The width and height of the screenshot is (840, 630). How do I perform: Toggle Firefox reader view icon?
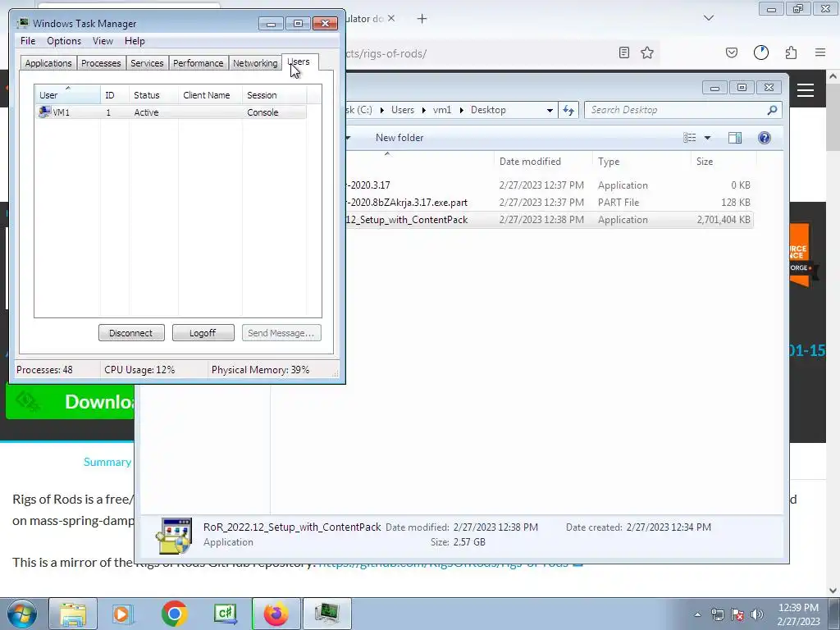click(x=623, y=52)
